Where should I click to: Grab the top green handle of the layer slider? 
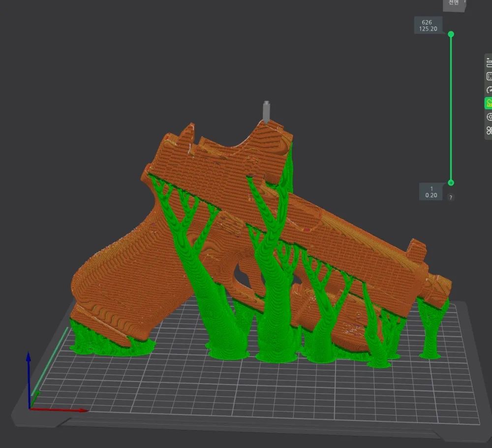tap(451, 34)
